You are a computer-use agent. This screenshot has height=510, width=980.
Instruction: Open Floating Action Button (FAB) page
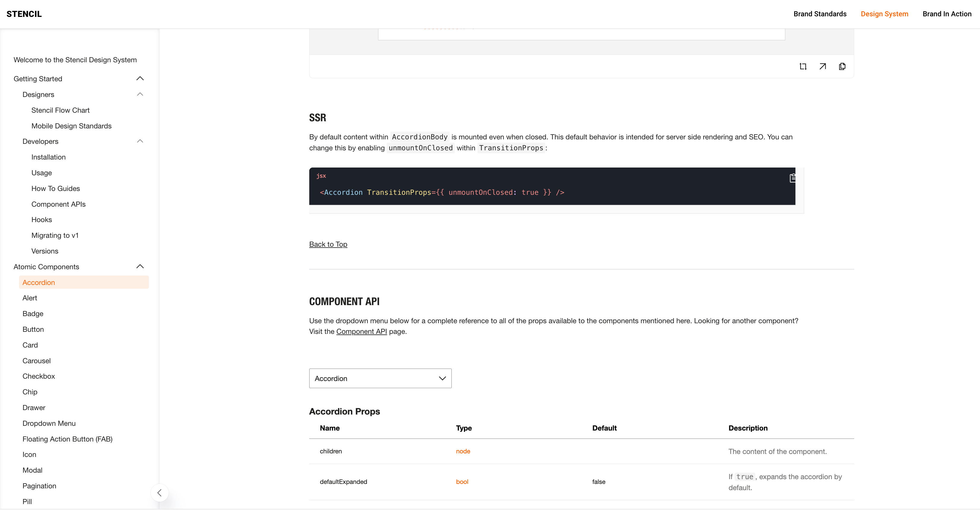pos(67,439)
